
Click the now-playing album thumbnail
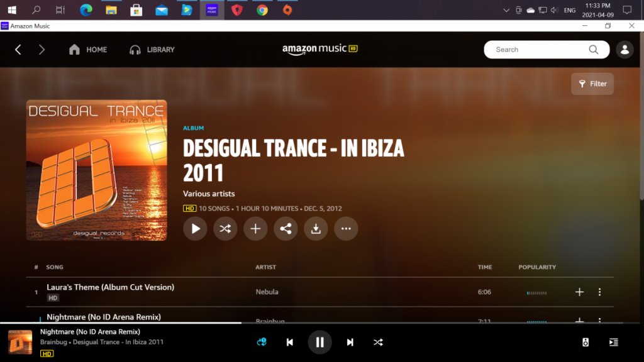point(20,342)
